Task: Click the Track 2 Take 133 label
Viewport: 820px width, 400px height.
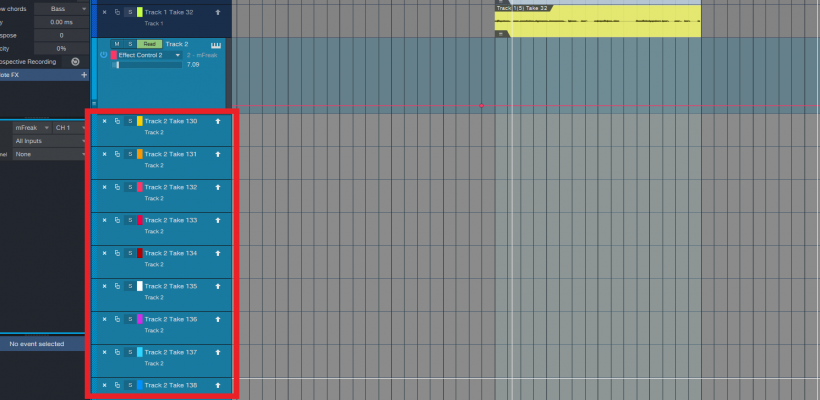Action: [170, 220]
